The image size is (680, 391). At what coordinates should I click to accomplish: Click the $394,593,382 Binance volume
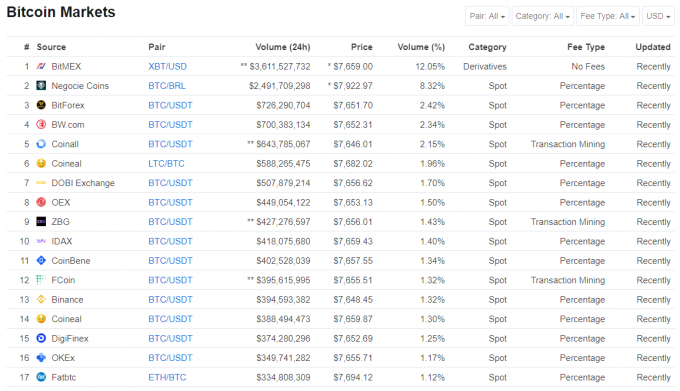pos(283,300)
